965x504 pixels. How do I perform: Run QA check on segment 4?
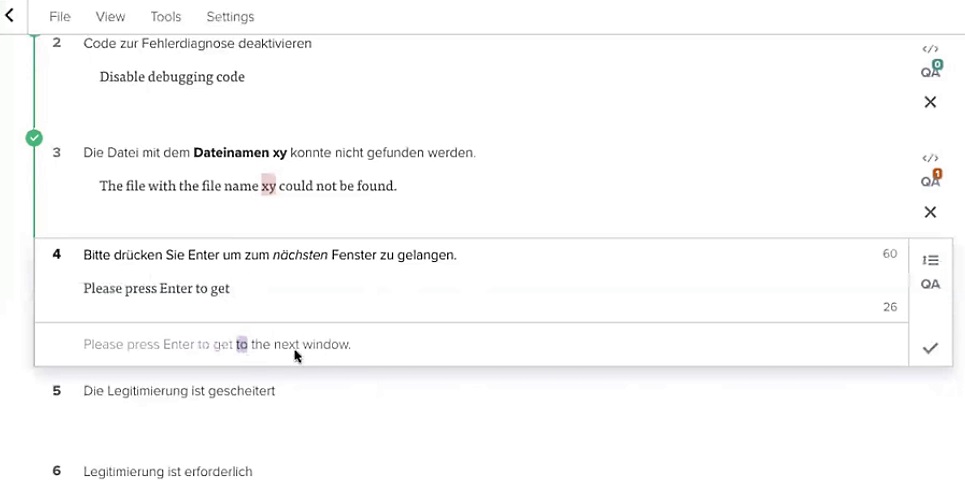click(930, 284)
